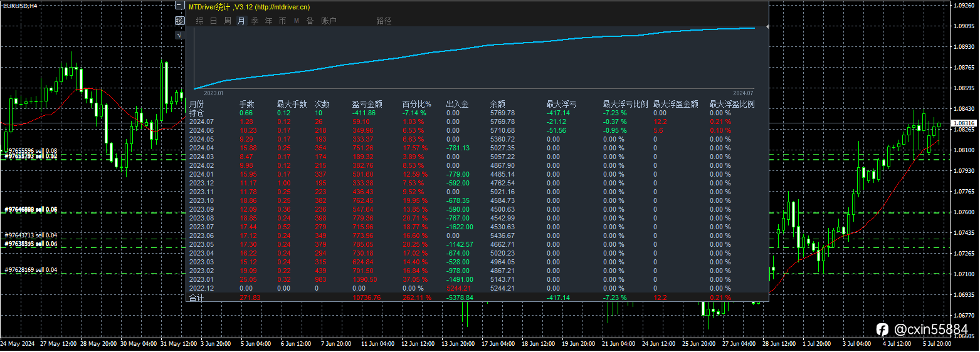Click the -1622.00 withdrawal value
Screen dimensions: 980x352
coord(460,227)
